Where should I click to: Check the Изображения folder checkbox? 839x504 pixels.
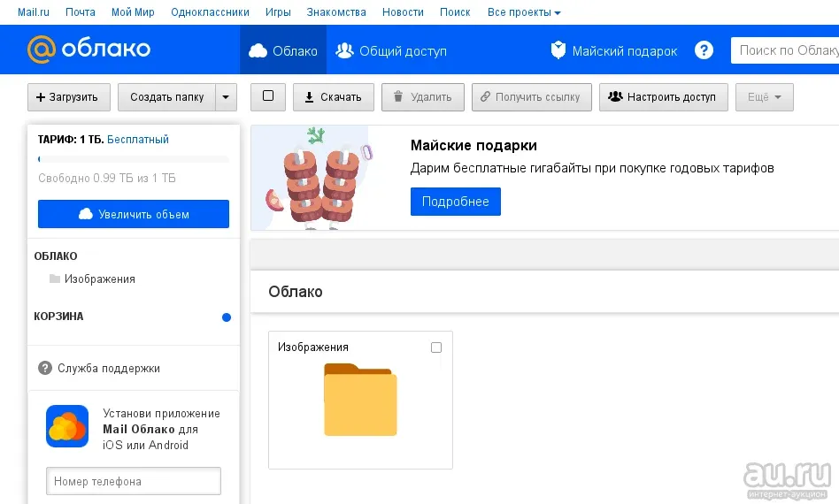point(436,347)
